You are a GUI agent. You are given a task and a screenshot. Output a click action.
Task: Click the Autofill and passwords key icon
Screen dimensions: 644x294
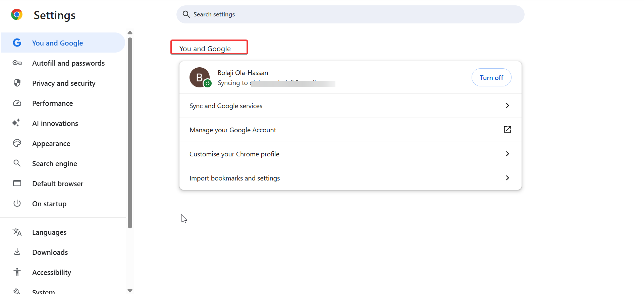[17, 63]
